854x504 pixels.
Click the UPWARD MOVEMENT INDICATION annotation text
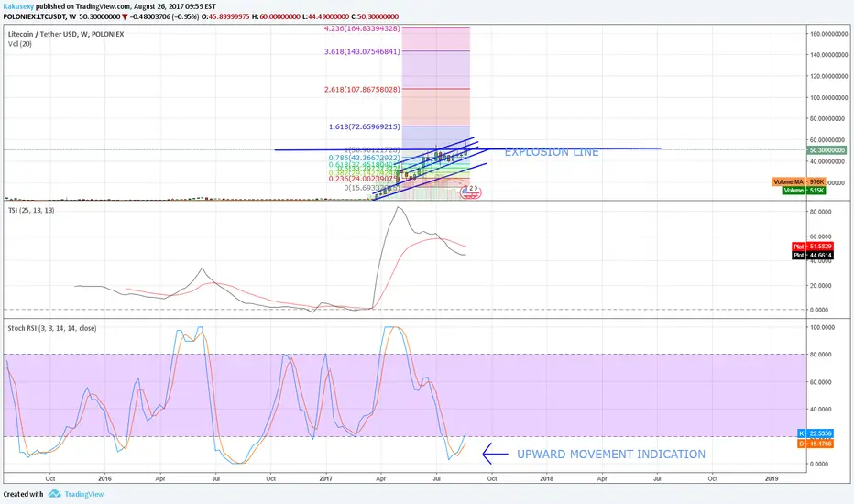[x=611, y=454]
